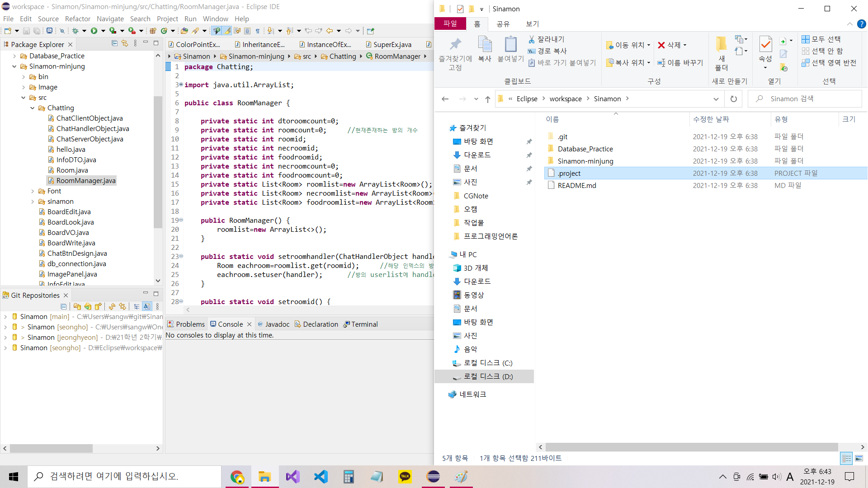Screen dimensions: 868x488
Task: Click Clone a Git Repository icon
Action: pyautogui.click(x=88, y=306)
